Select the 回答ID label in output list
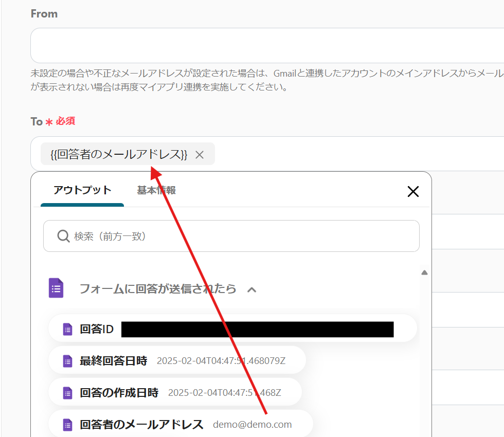The width and height of the screenshot is (504, 437). pyautogui.click(x=97, y=329)
